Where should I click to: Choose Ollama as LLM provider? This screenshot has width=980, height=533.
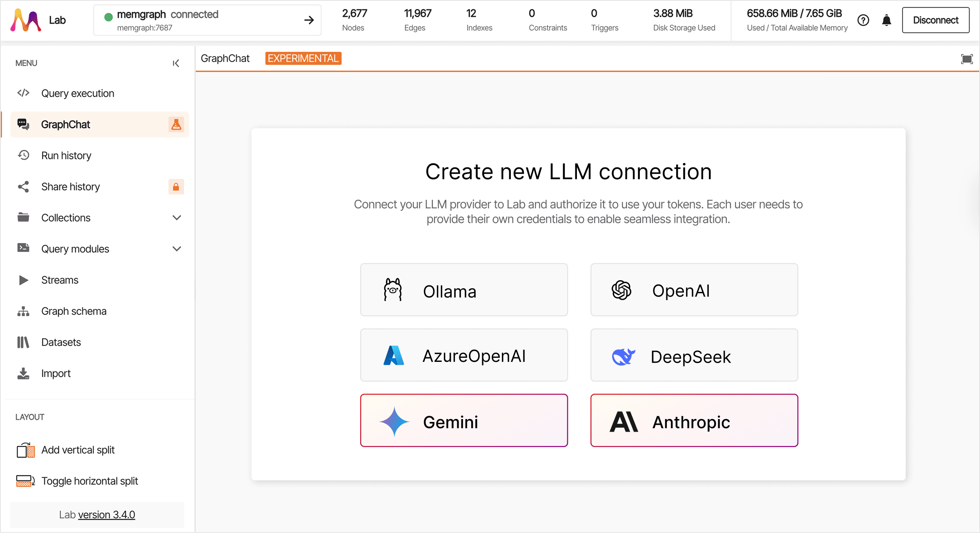(464, 290)
